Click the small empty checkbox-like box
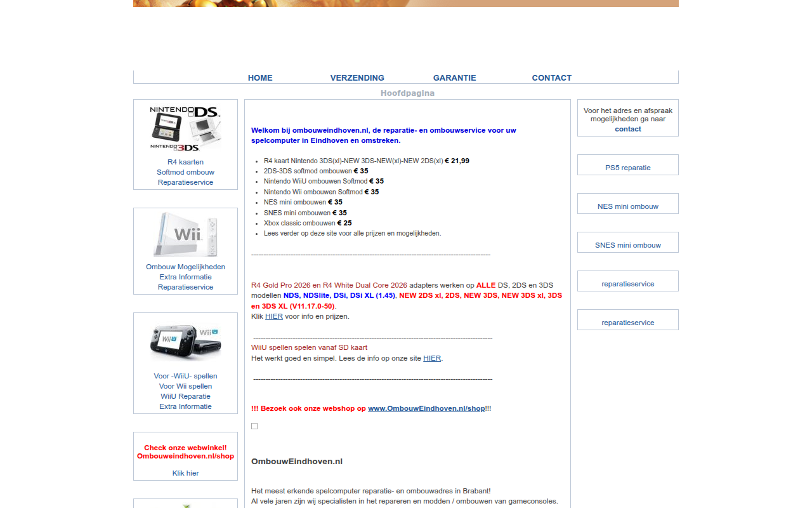The height and width of the screenshot is (508, 812). [254, 426]
